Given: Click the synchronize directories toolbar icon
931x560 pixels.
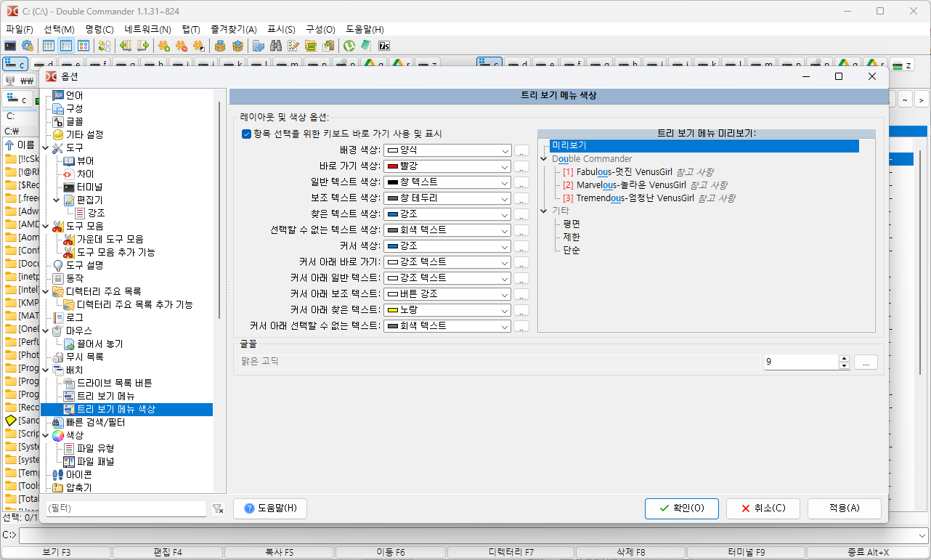Looking at the screenshot, I should click(x=311, y=46).
